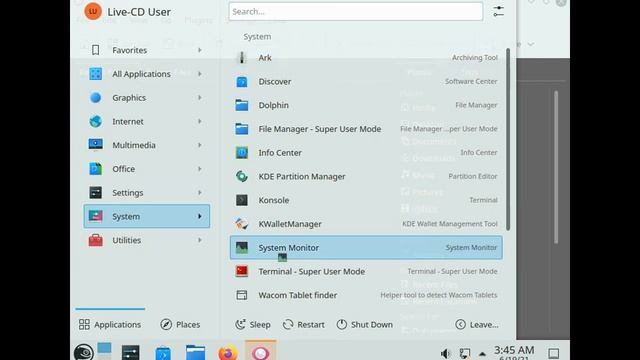This screenshot has width=640, height=360.
Task: Click the 'Software Center' description text
Action: tap(471, 81)
